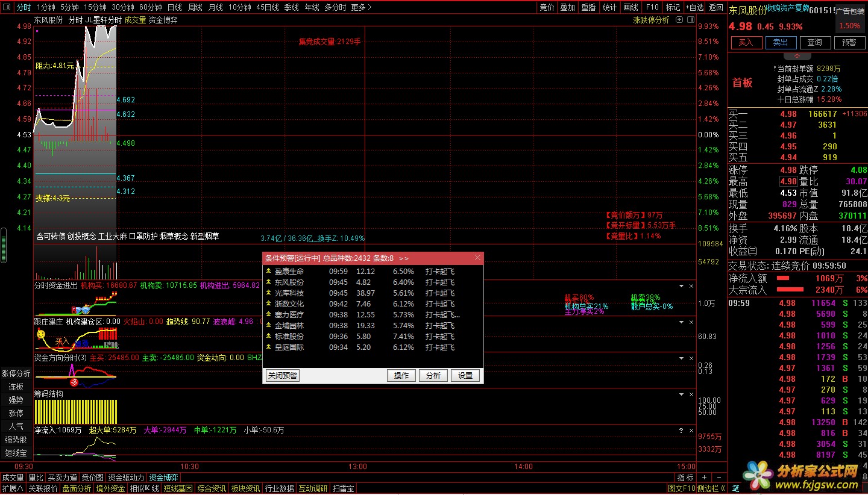Select 短线宝 in the left sidebar
The image size is (868, 495).
(x=16, y=453)
